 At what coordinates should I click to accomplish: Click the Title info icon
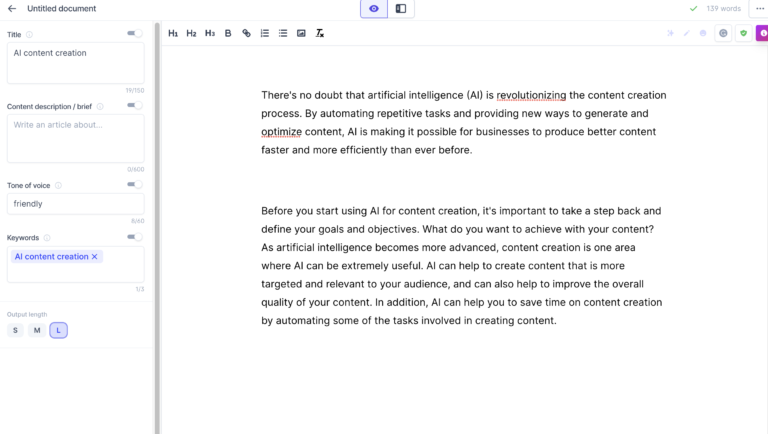click(x=29, y=35)
